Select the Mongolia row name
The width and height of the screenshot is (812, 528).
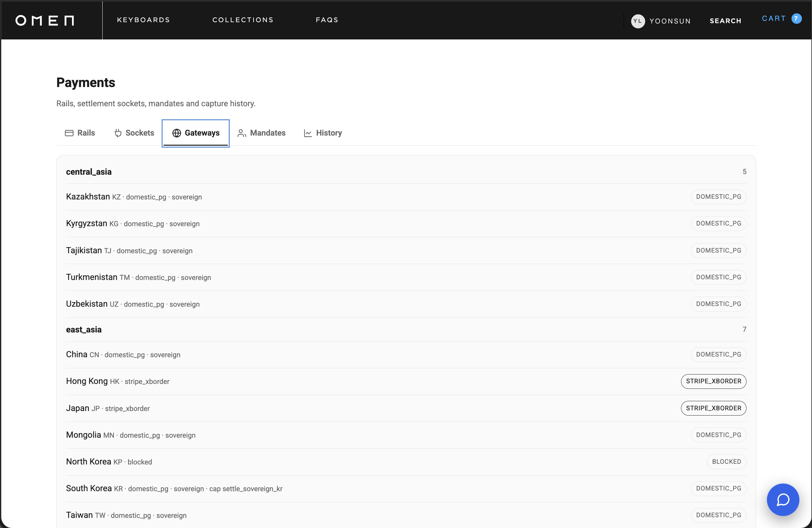(x=84, y=434)
